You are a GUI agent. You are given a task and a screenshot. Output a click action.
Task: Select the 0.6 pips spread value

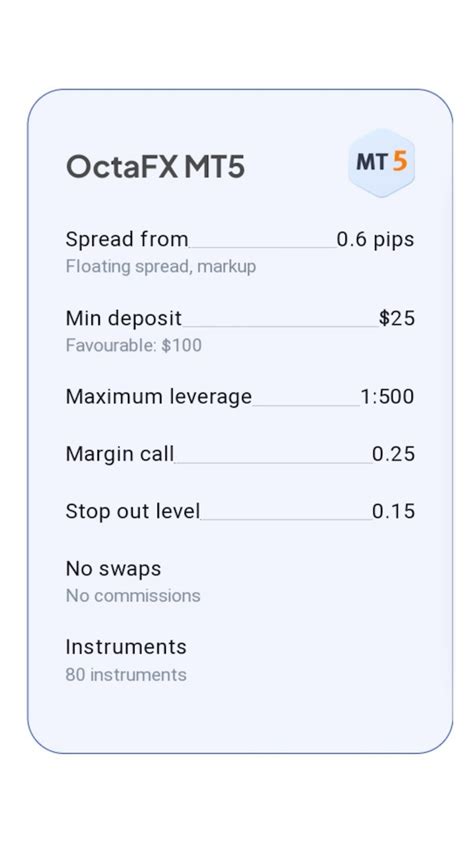point(375,240)
